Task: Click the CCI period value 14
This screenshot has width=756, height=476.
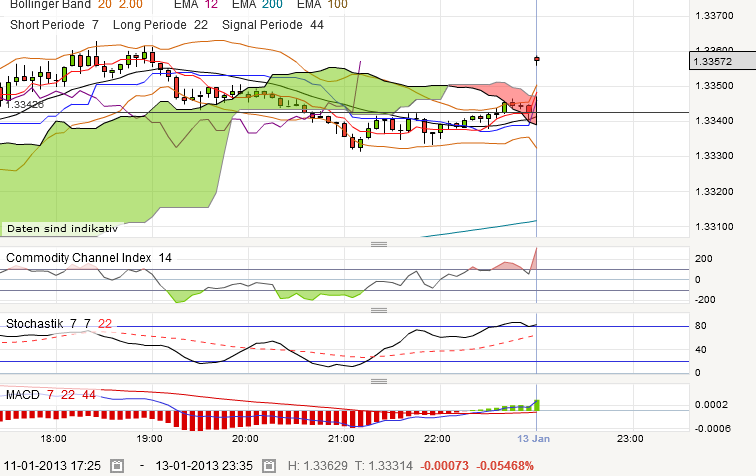Action: tap(165, 258)
